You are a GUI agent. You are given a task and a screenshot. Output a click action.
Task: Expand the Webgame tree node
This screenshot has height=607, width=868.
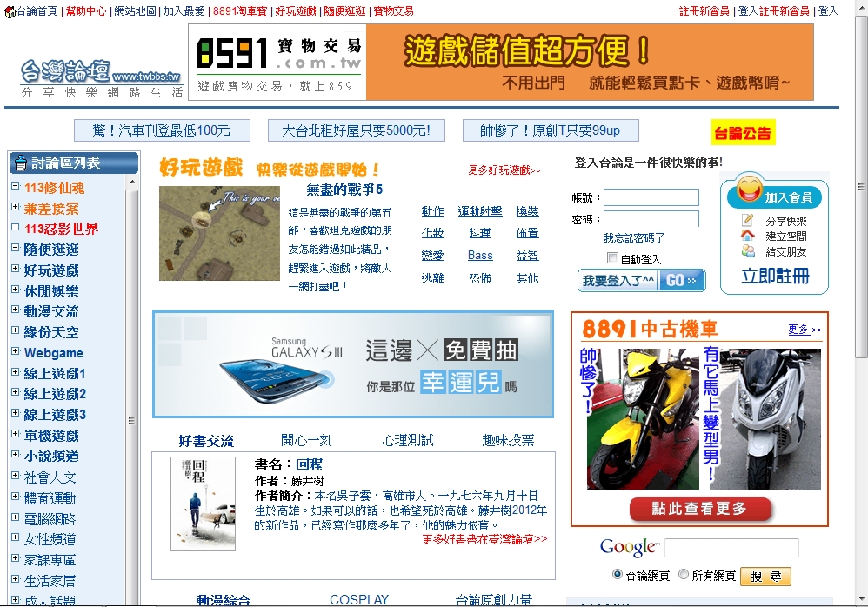16,352
